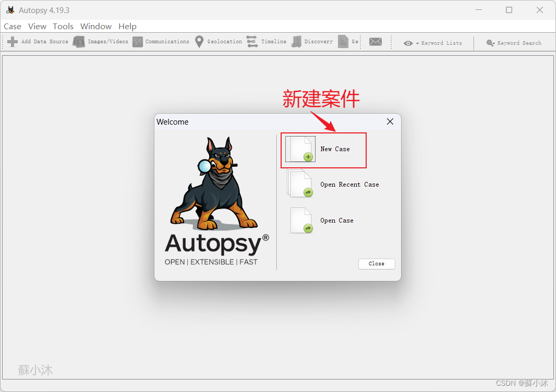Viewport: 556px width, 392px height.
Task: Click the Open Recent Case documents icon
Action: coord(300,183)
